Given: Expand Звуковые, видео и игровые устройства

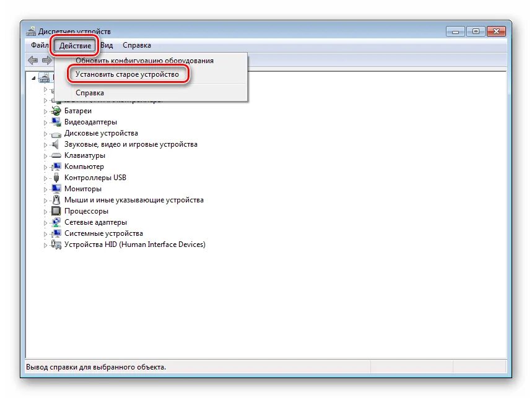Looking at the screenshot, I should (45, 145).
